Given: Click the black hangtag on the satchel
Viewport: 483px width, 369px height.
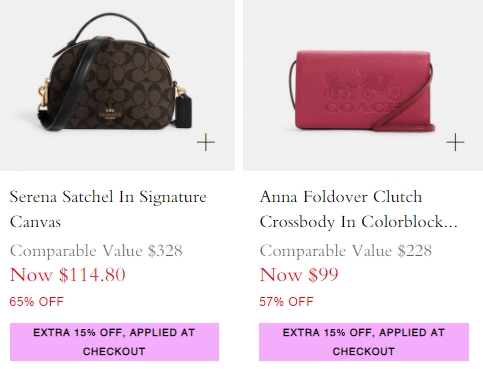Looking at the screenshot, I should click(x=183, y=110).
